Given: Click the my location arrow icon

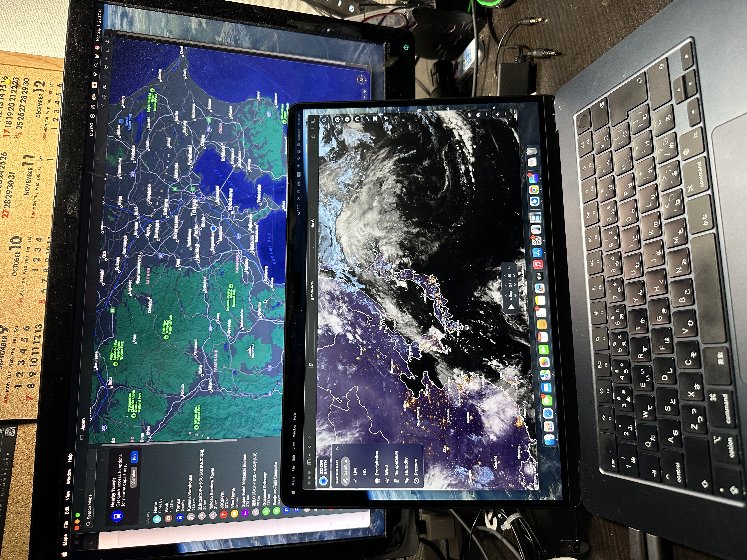Looking at the screenshot, I should (386, 118).
